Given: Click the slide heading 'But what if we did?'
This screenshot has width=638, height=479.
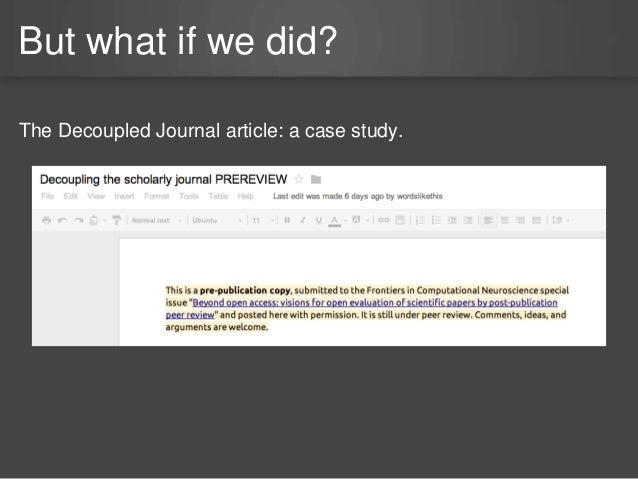Looking at the screenshot, I should tap(178, 40).
